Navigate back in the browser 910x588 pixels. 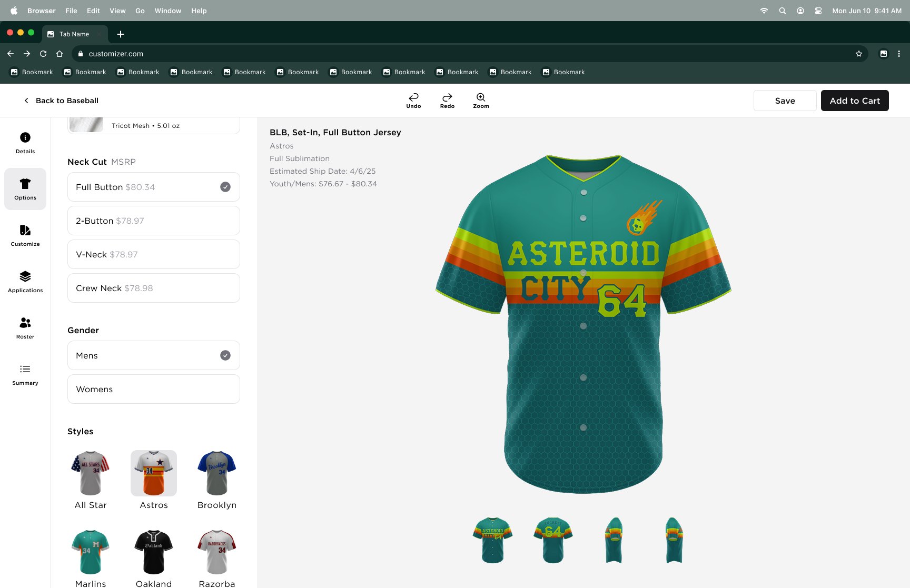[11, 54]
